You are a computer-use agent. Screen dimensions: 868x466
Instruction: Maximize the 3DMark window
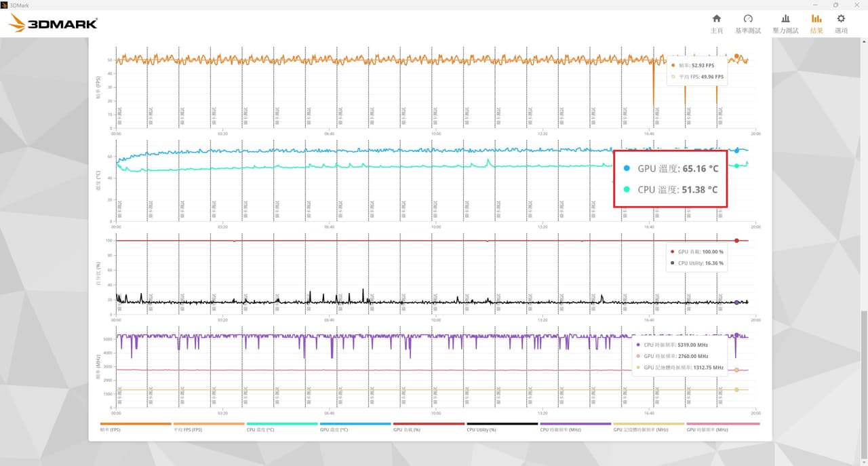835,5
